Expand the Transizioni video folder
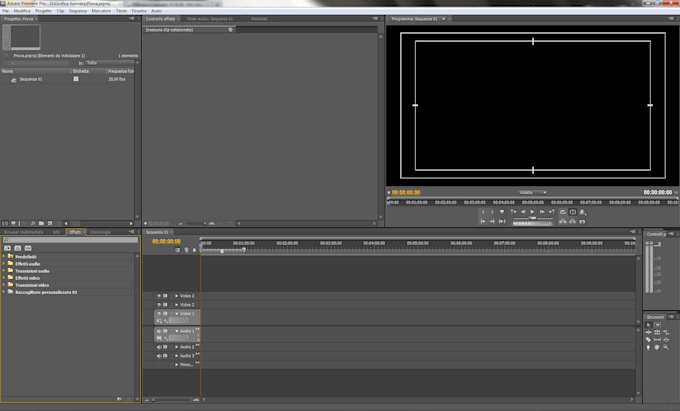 tap(4, 285)
